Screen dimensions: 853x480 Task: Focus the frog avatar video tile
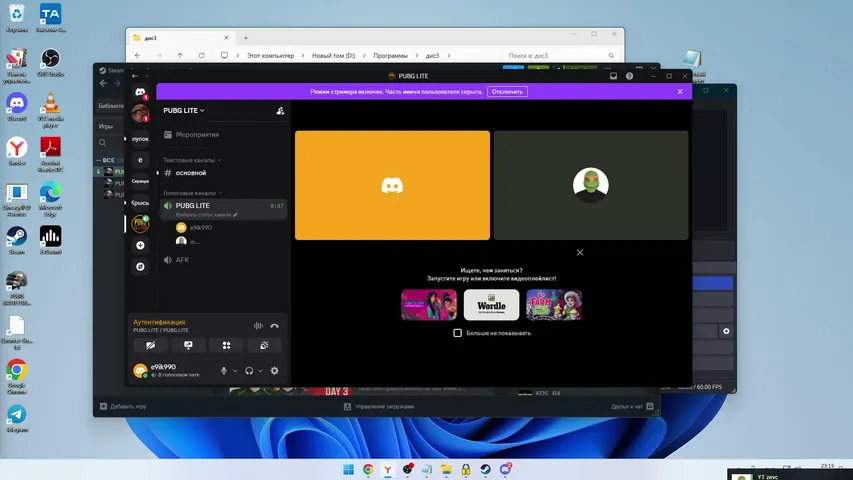point(591,185)
